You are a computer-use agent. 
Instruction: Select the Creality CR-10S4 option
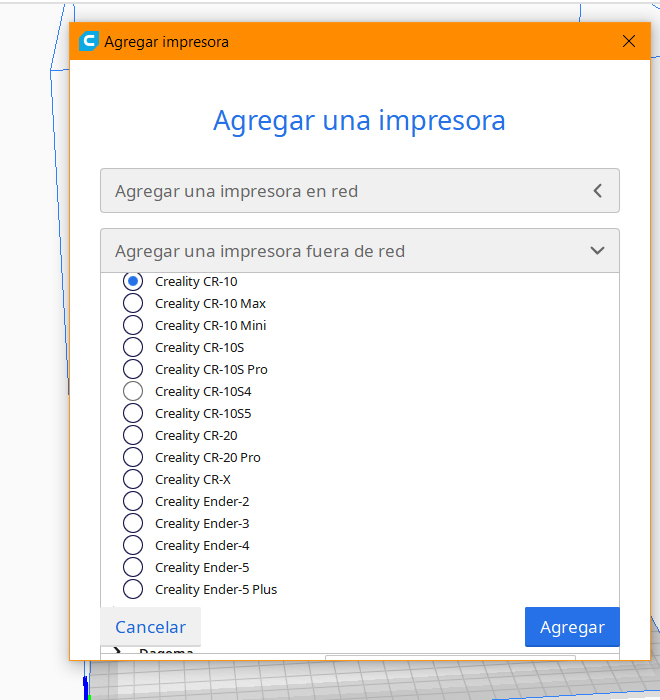pyautogui.click(x=133, y=392)
